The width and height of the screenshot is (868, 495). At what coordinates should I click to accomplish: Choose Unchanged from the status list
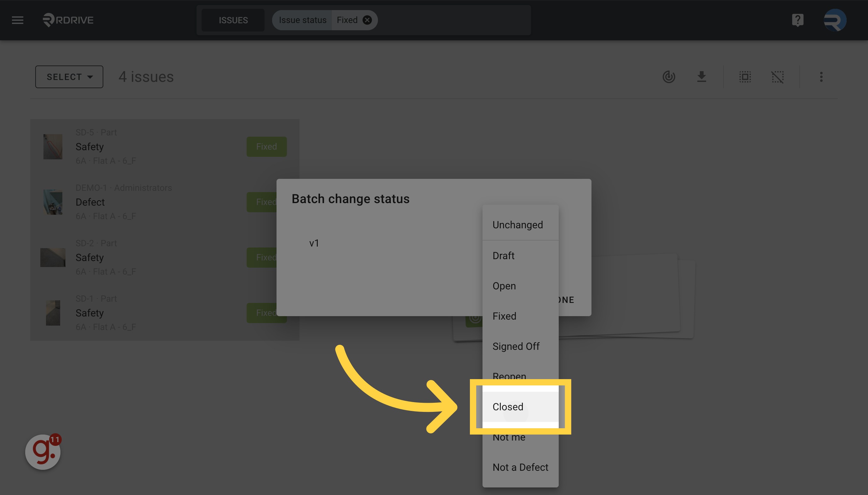tap(520, 225)
